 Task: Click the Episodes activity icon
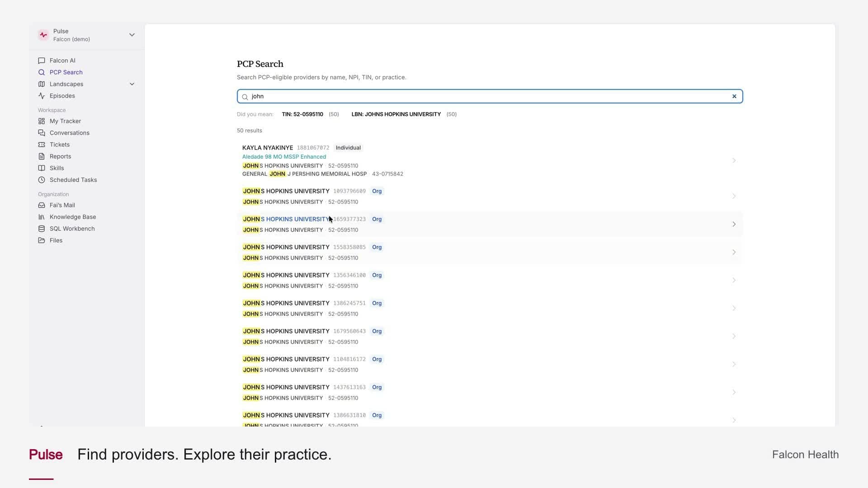point(42,96)
